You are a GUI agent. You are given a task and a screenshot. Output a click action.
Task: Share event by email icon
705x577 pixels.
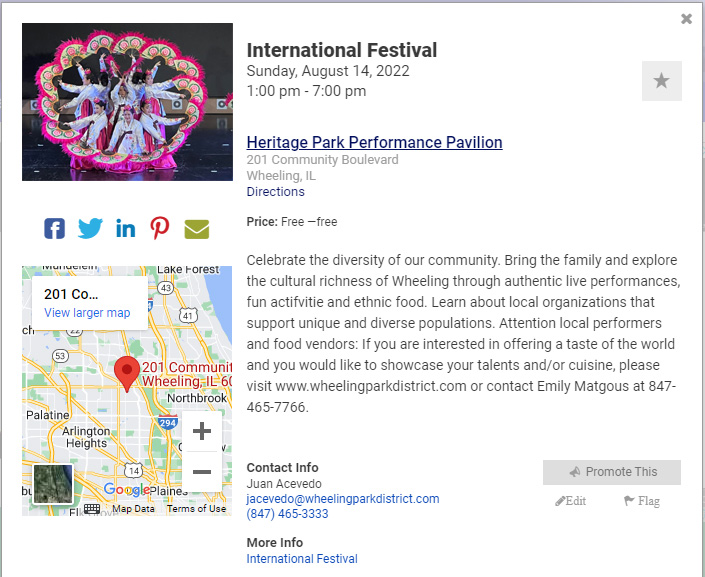(197, 228)
